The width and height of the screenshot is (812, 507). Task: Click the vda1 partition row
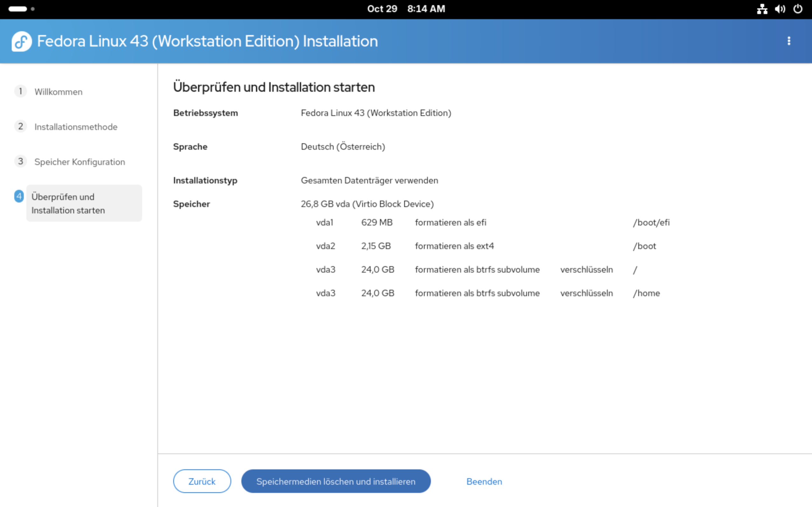click(x=324, y=223)
